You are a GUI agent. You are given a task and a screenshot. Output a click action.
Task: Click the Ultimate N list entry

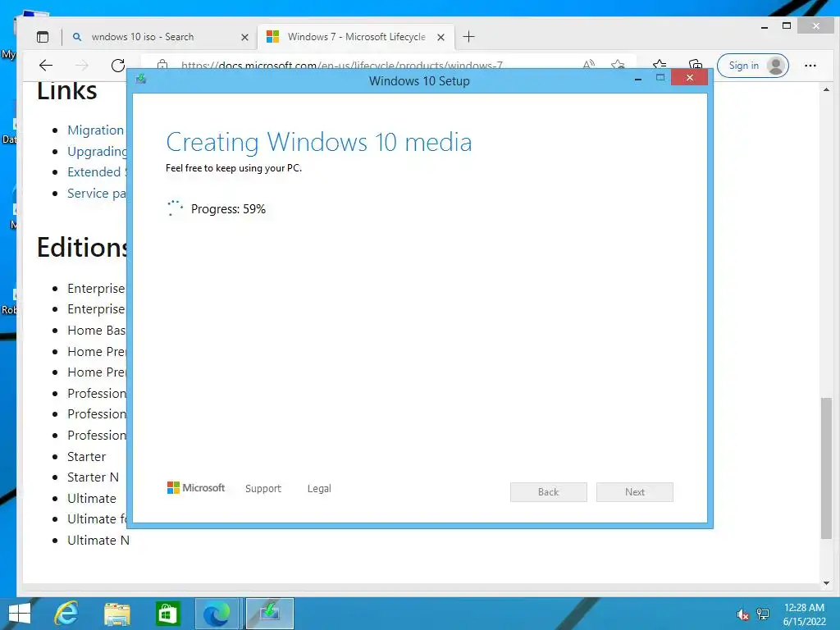[x=98, y=541]
